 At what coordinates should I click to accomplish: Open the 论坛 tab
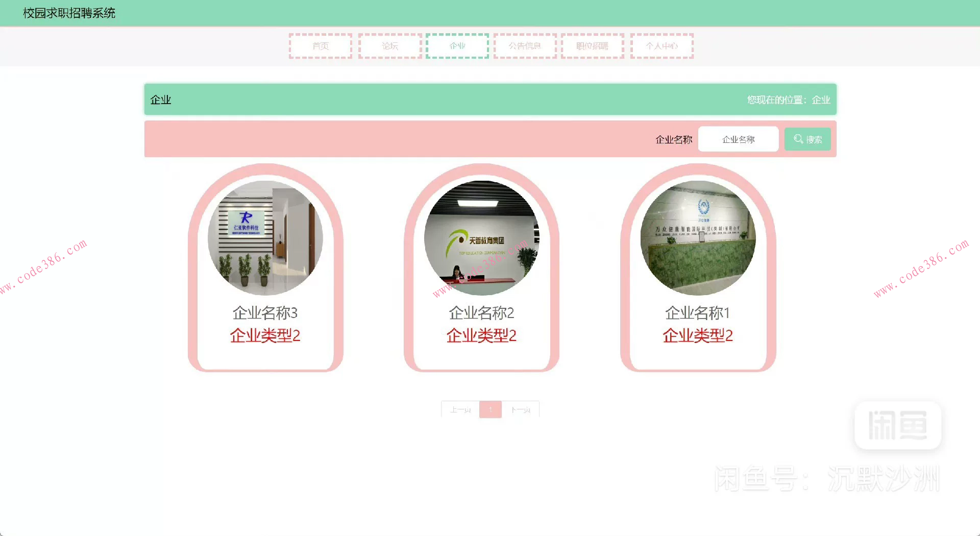[389, 46]
